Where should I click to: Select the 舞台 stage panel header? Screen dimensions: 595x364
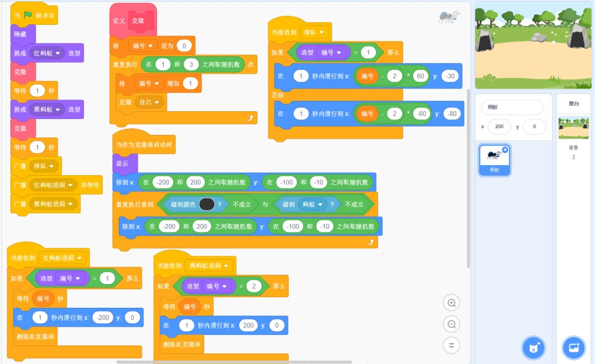(x=575, y=103)
